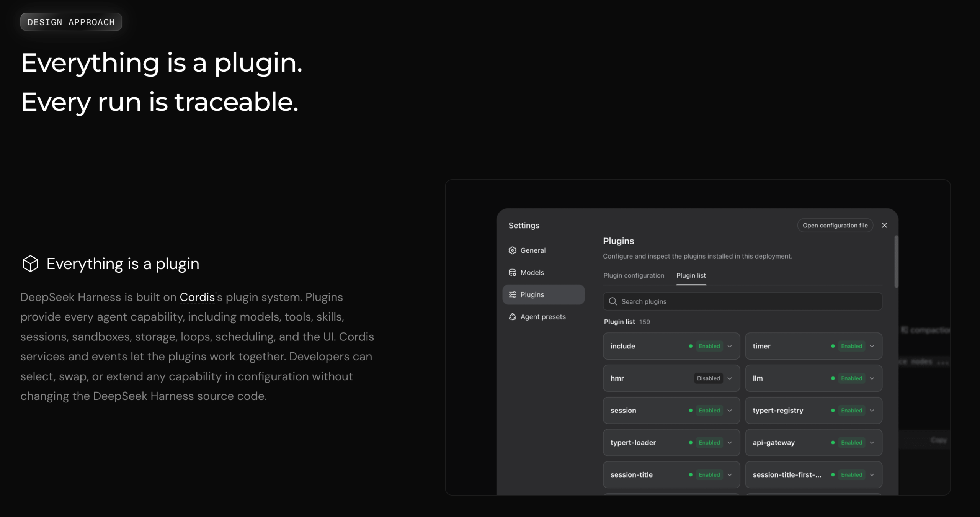Focus the Search plugins field
980x517 pixels.
coord(743,301)
